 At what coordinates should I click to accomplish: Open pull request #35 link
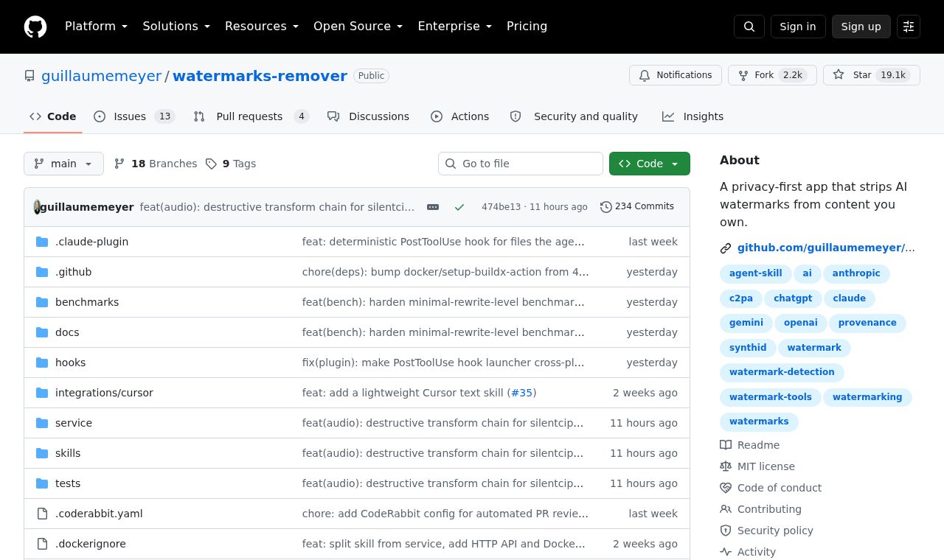tap(522, 393)
